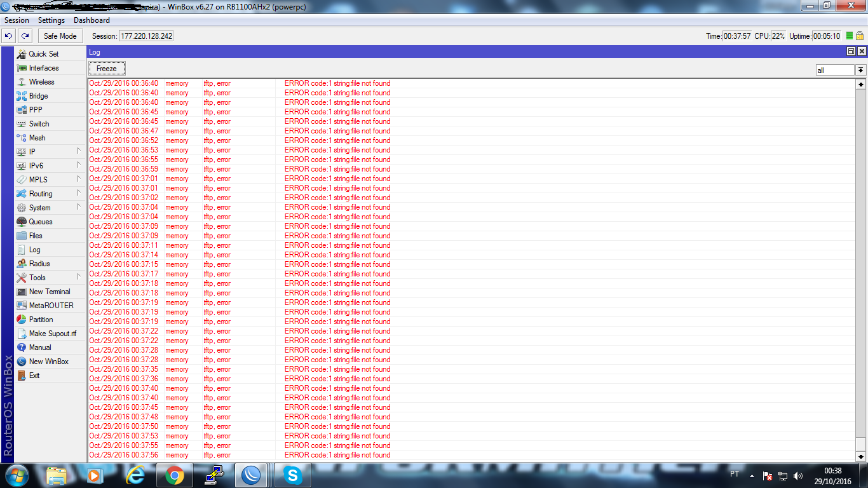Open Skype from taskbar
Screen dimensions: 868x488
coord(294,475)
